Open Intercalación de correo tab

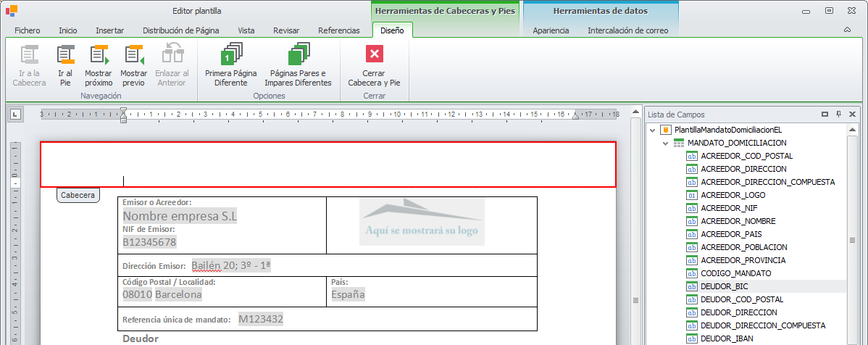coord(627,30)
